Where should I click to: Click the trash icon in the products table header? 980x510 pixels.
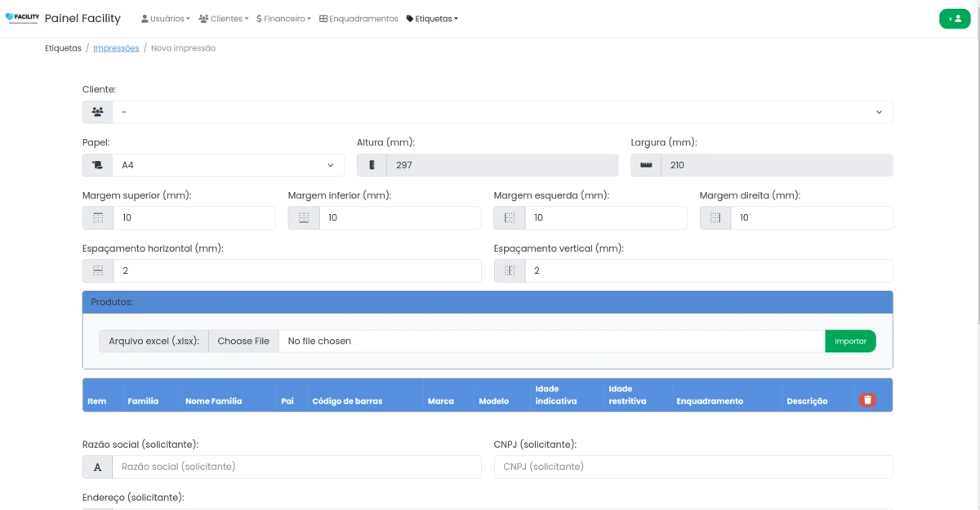tap(867, 399)
